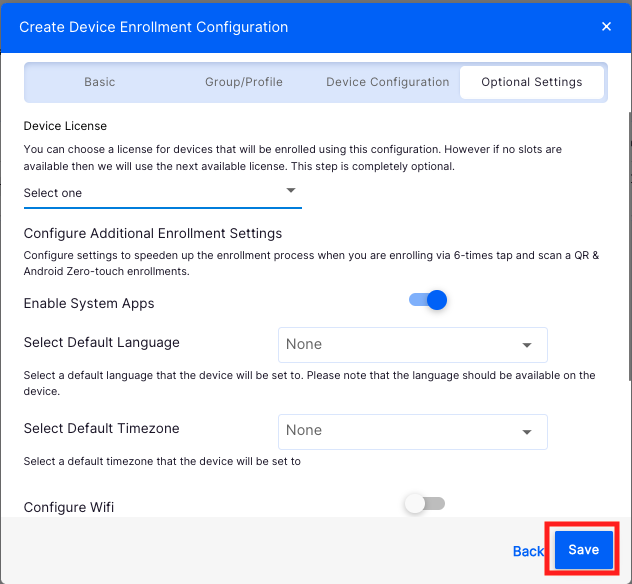Go to the Device Configuration tab
The width and height of the screenshot is (632, 584).
388,82
